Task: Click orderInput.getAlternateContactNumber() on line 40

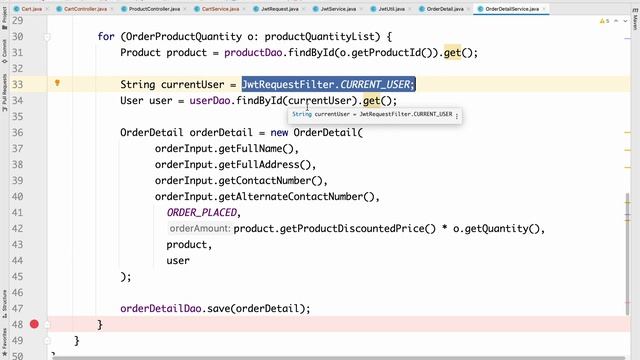Action: (264, 197)
